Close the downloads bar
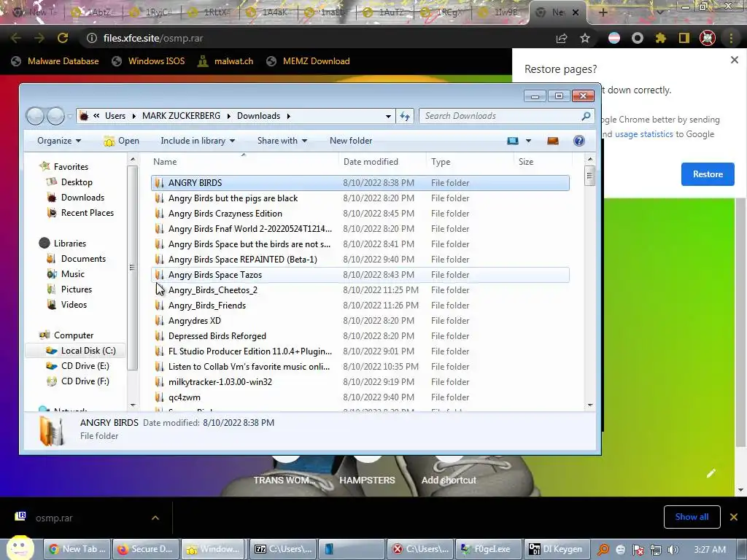Screen dimensions: 747x560 734,517
